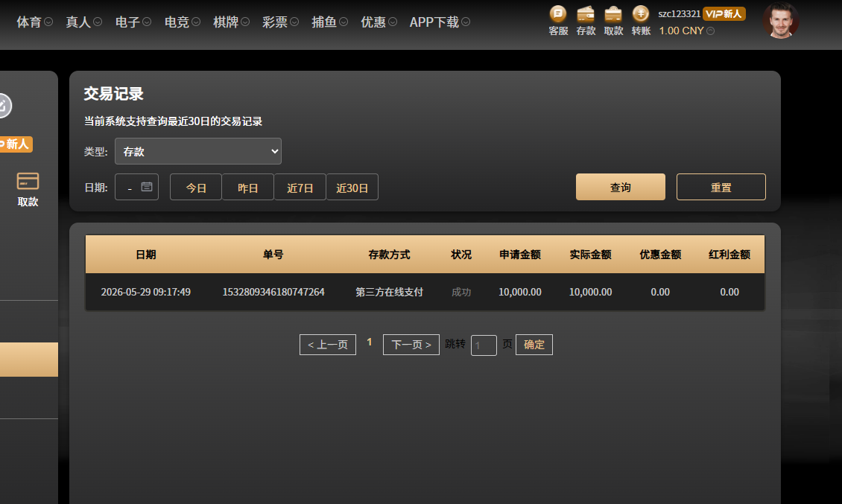Go to previous page with 上一页
This screenshot has width=842, height=504.
[328, 345]
